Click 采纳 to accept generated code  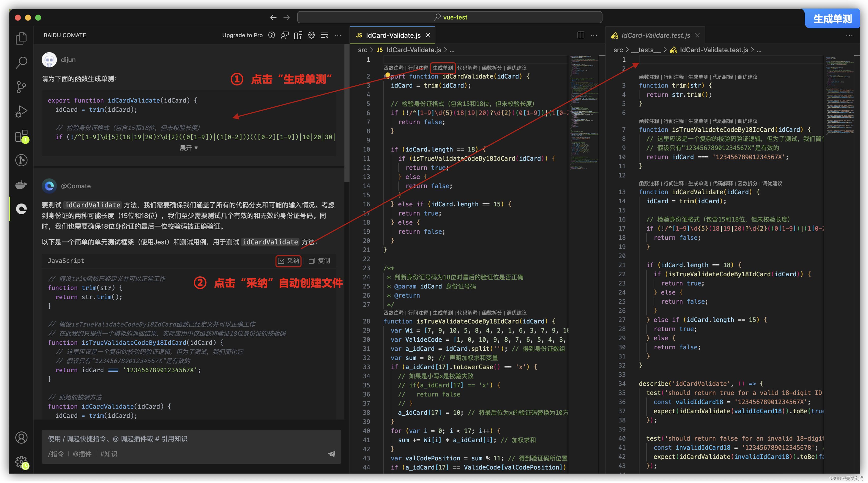coord(288,261)
